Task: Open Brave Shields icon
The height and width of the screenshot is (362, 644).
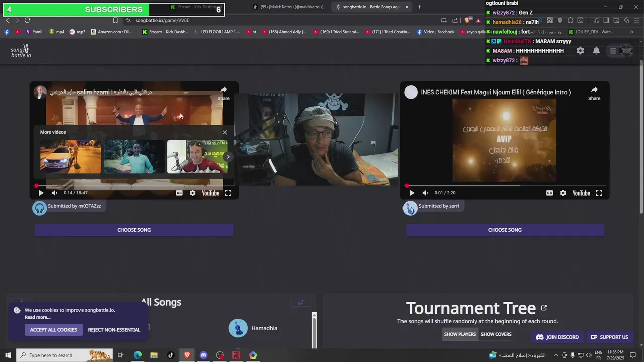Action: (467, 20)
